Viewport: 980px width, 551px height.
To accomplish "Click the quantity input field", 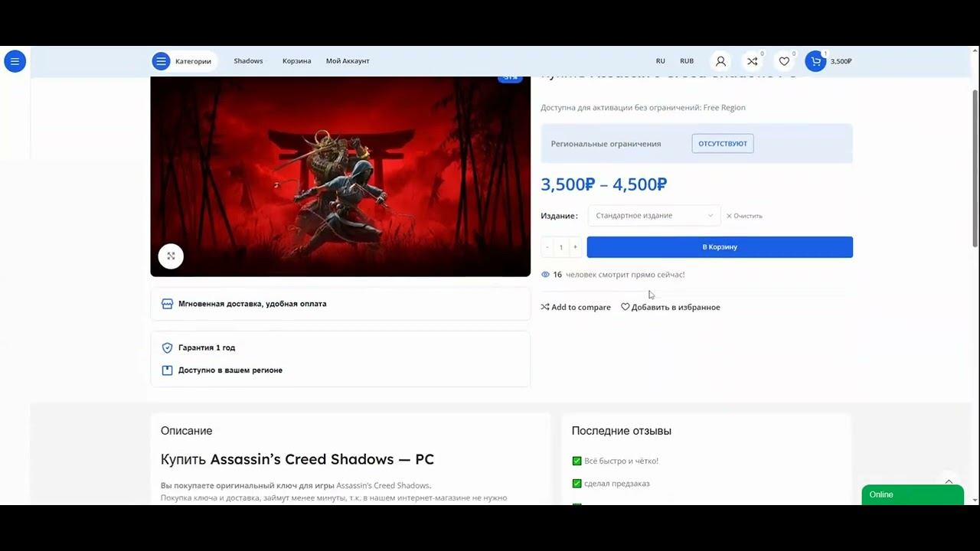I will coord(561,247).
